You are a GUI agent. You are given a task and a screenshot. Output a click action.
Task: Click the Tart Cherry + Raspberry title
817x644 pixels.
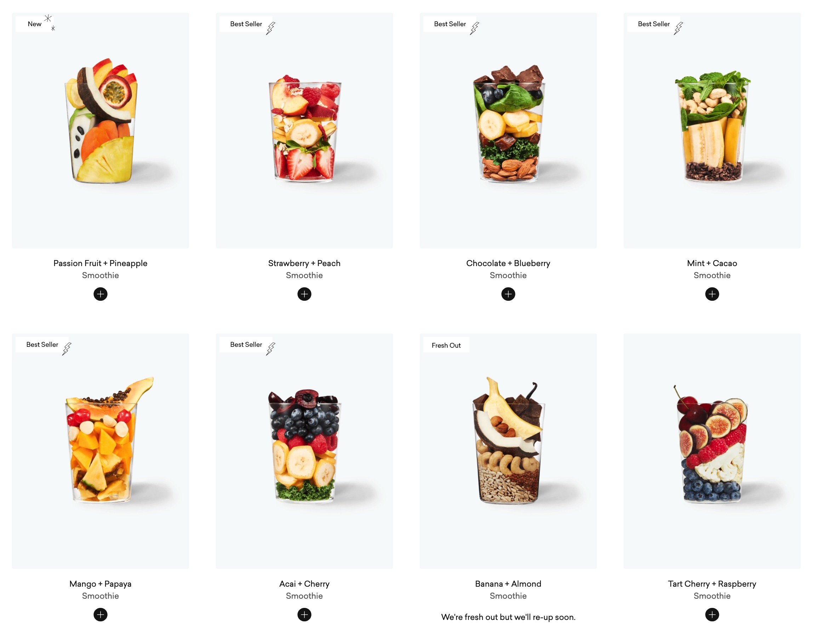(x=712, y=584)
